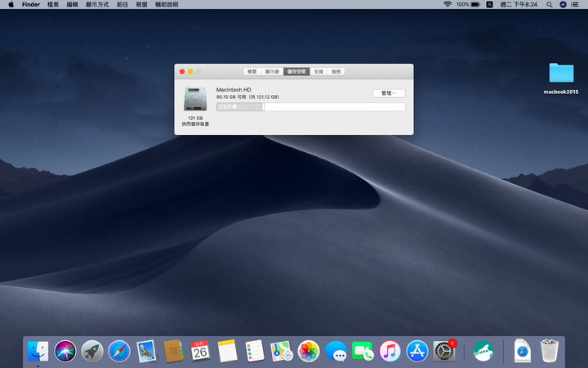This screenshot has width=588, height=368.
Task: Close the About This Mac window
Action: click(x=182, y=71)
